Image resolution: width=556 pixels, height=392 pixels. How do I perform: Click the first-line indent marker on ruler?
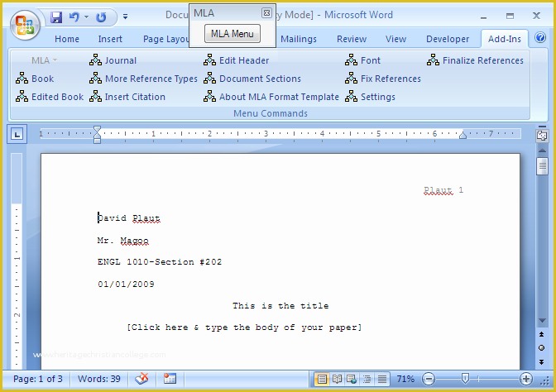pos(97,130)
